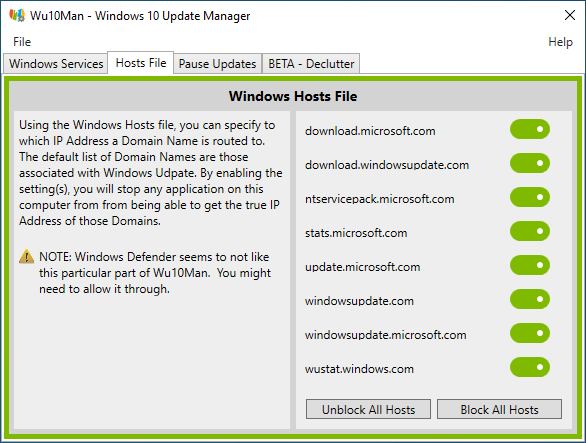Screen dimensions: 586x443
Task: Click the Windows Hosts File heading
Action: pos(293,96)
